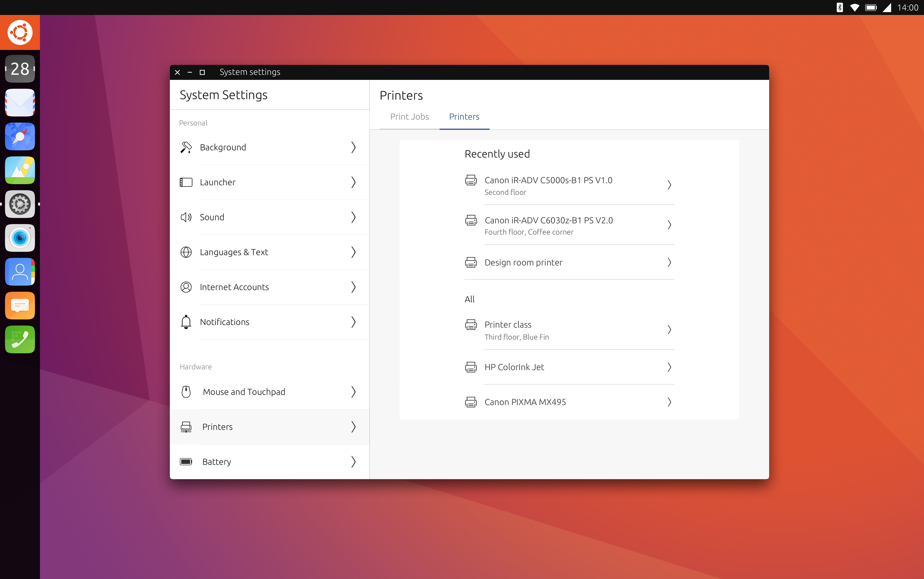
Task: Click the Internet Accounts person icon
Action: coord(186,287)
